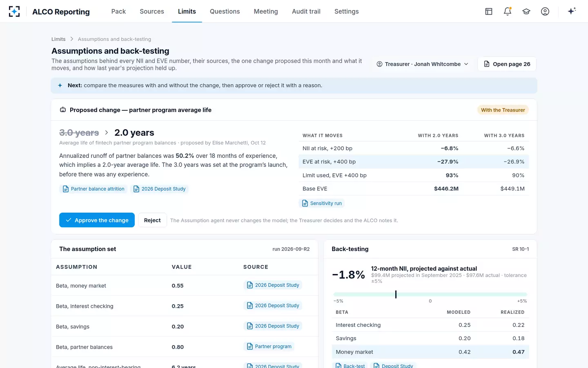Click the ALCO Reporting logo icon
The width and height of the screenshot is (588, 368).
14,11
